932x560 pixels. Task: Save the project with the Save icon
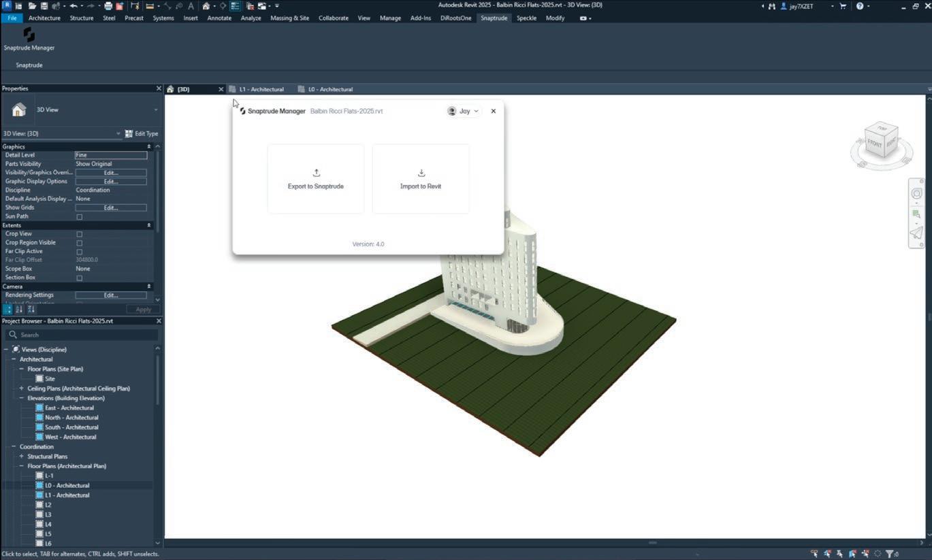[x=44, y=6]
